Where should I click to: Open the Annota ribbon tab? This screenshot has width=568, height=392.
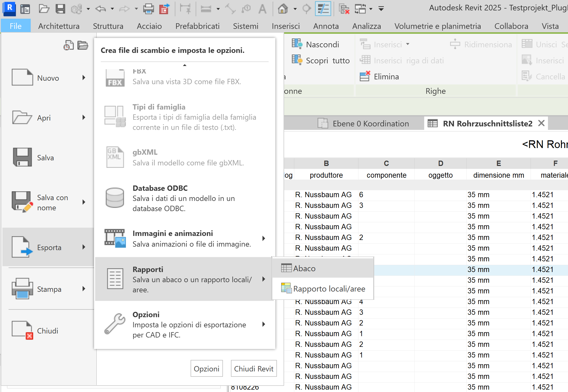326,26
